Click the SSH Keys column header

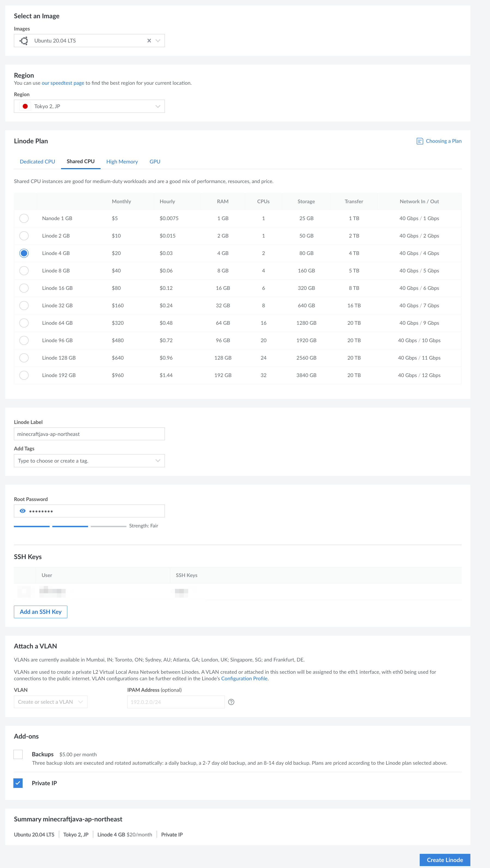(186, 575)
